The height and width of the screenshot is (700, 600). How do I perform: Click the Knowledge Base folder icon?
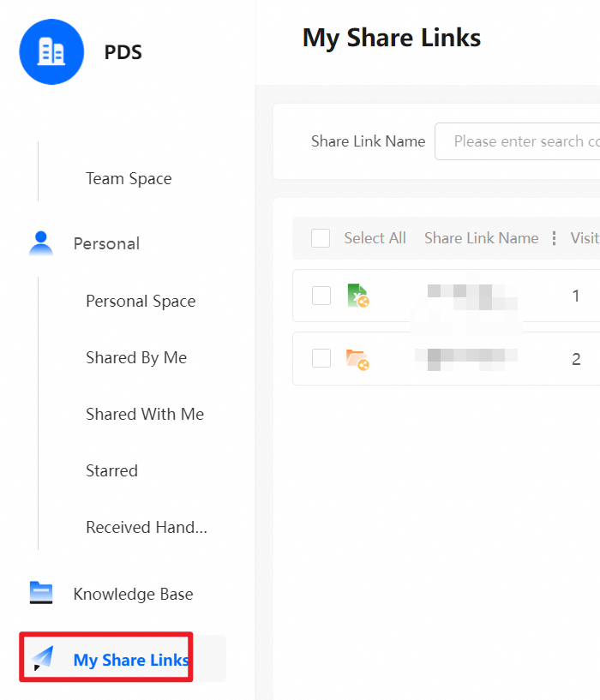pos(41,593)
